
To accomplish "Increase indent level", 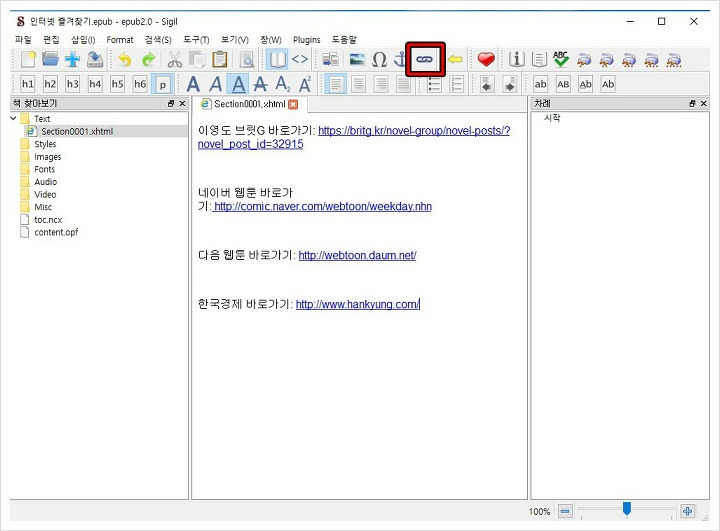I will click(x=510, y=85).
